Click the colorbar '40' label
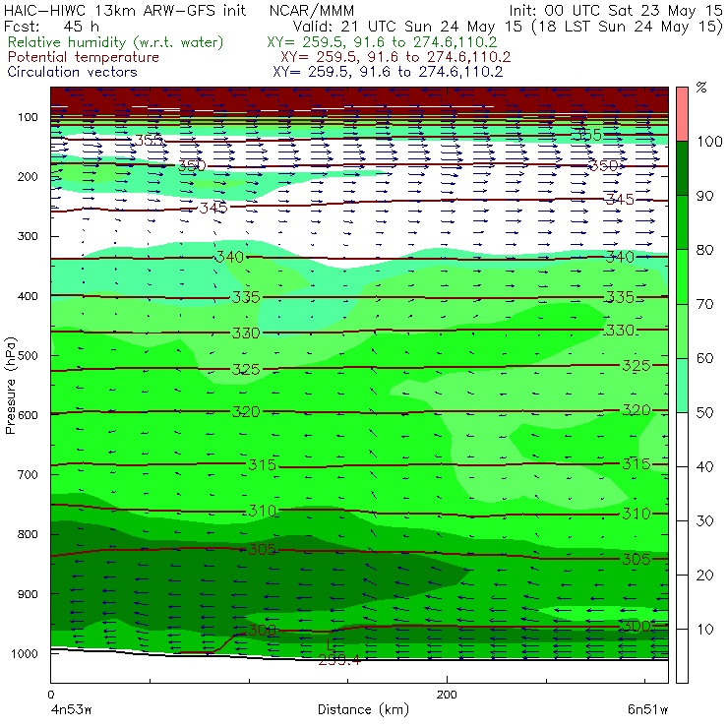This screenshot has width=728, height=728. tap(704, 466)
